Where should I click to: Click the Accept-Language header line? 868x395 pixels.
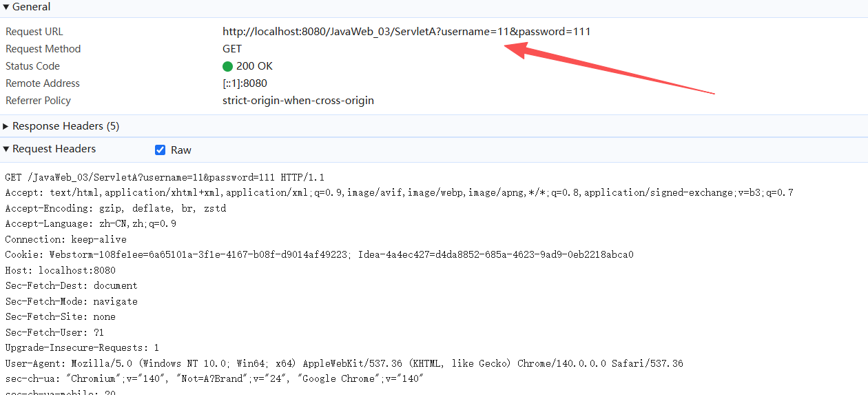pyautogui.click(x=91, y=224)
